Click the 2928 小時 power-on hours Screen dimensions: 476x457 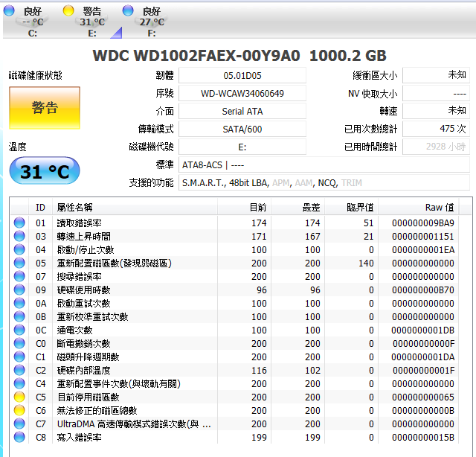[437, 147]
